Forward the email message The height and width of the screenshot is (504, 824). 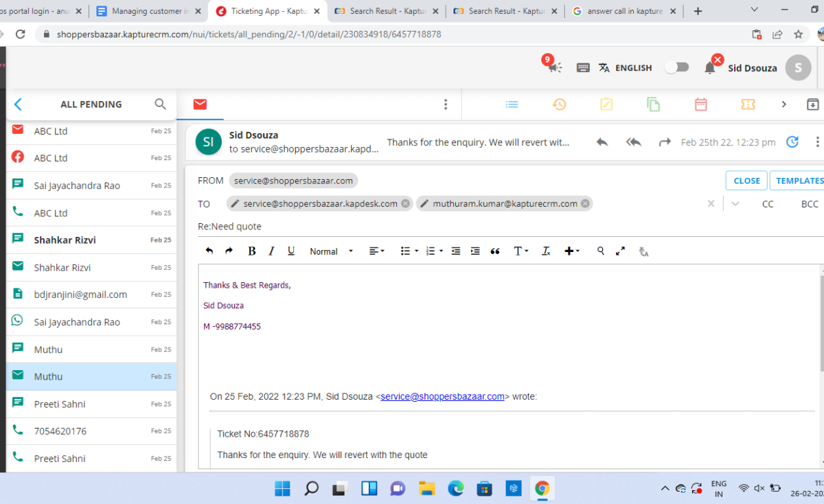click(665, 142)
